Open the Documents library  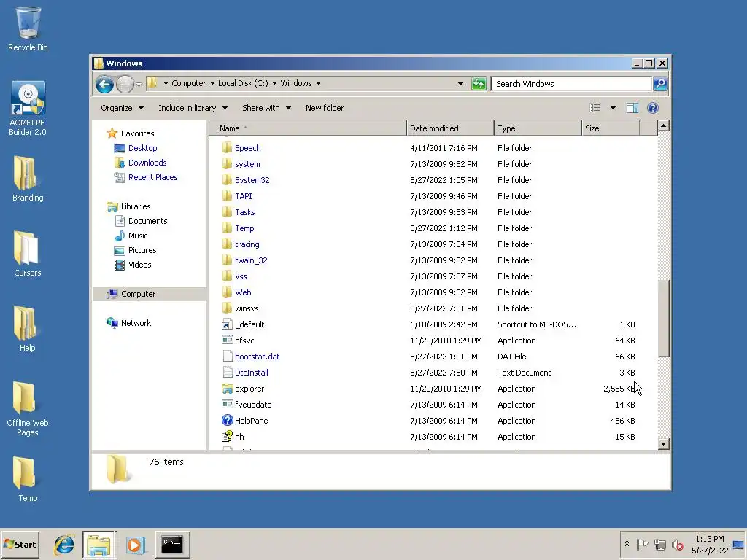pos(147,221)
